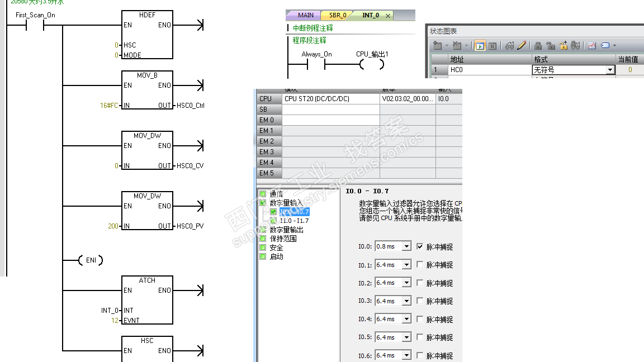This screenshot has width=644, height=362.
Task: Click the unforce all lock icon with plus
Action: coord(563,46)
